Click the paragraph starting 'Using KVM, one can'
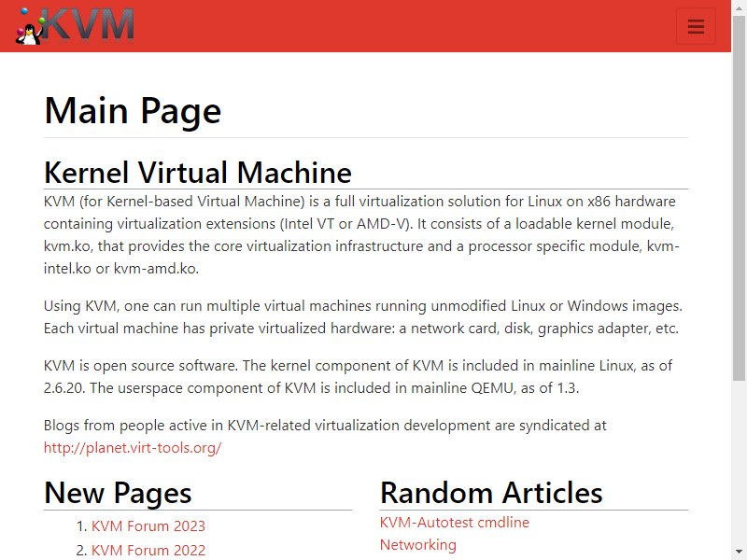Image resolution: width=747 pixels, height=560 pixels. 363,317
